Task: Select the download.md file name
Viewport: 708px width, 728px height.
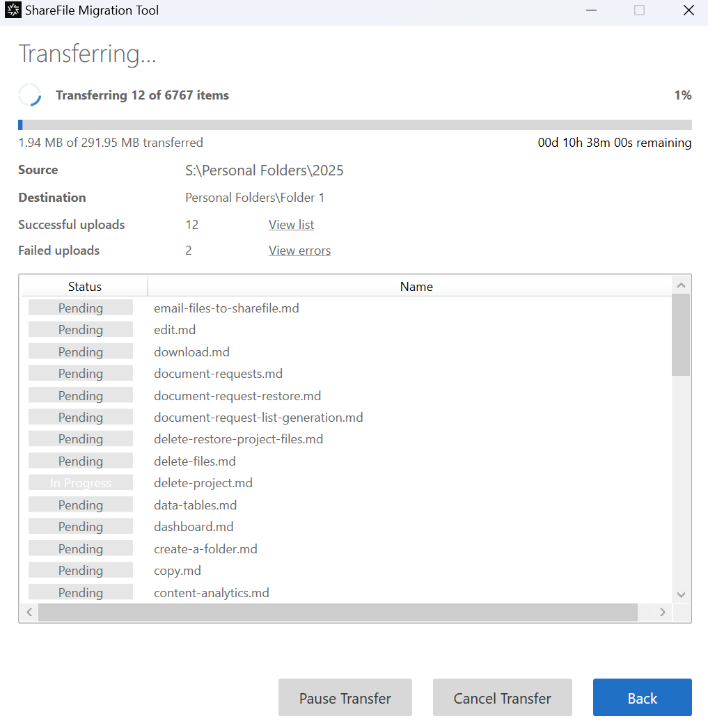Action: pyautogui.click(x=191, y=352)
